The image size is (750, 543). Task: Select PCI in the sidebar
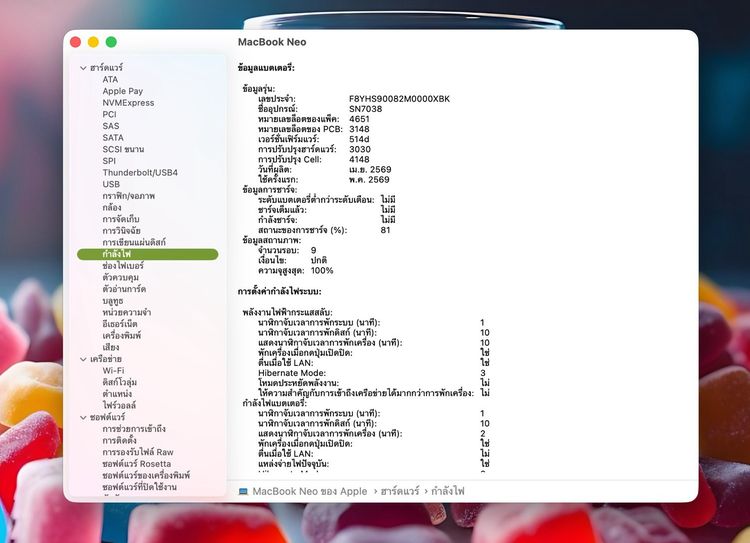pyautogui.click(x=109, y=114)
